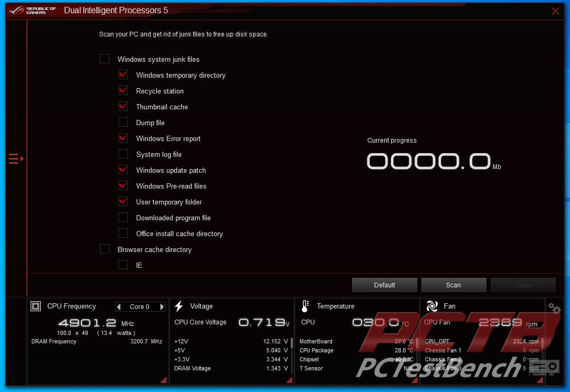
Task: Uncheck Windows Error report
Action: coord(123,138)
